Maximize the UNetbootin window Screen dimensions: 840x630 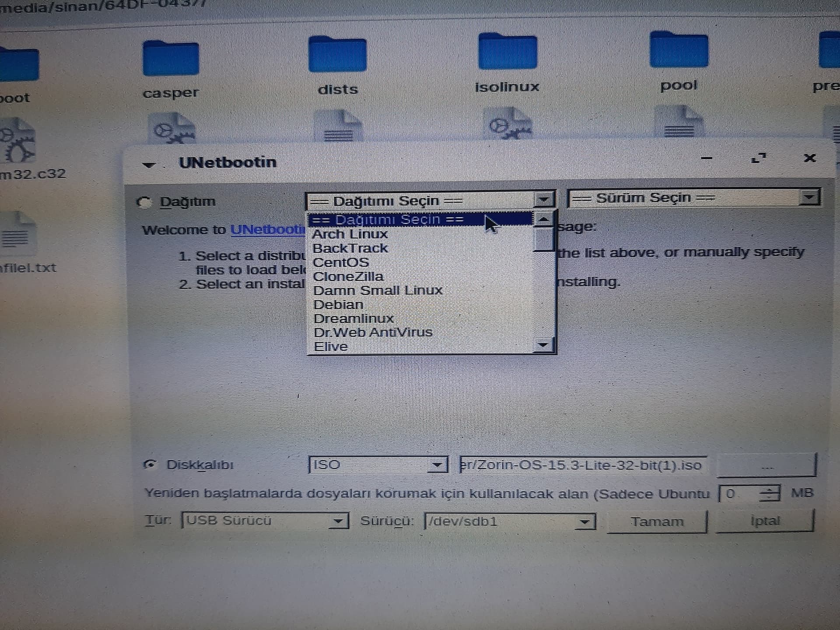pyautogui.click(x=759, y=158)
